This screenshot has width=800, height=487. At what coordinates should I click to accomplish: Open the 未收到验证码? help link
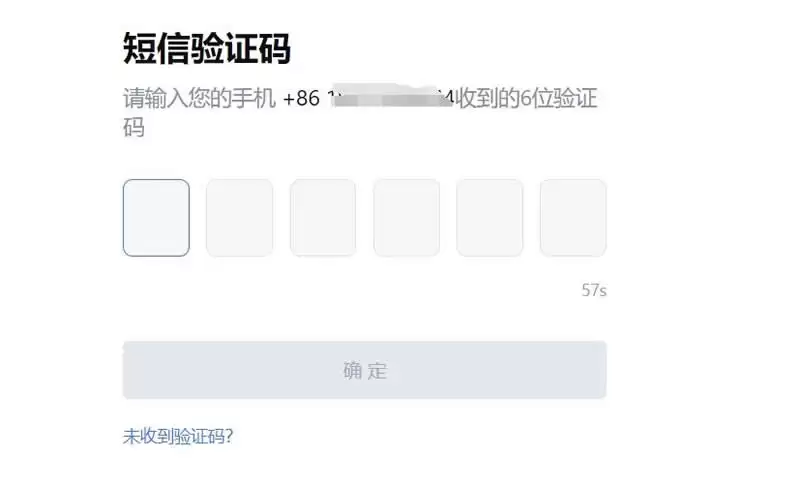click(x=177, y=436)
